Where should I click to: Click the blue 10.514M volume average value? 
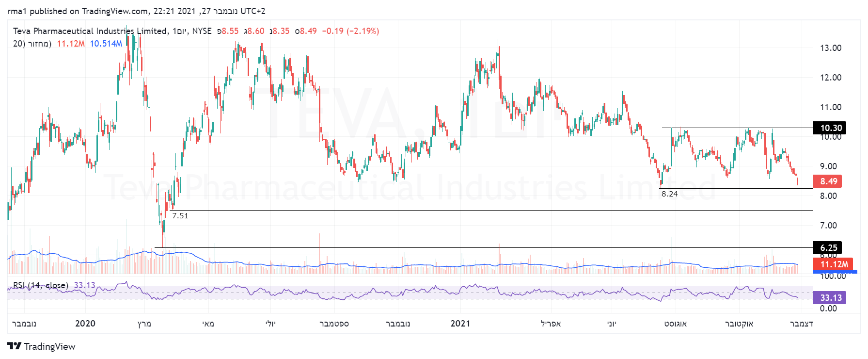click(x=106, y=44)
